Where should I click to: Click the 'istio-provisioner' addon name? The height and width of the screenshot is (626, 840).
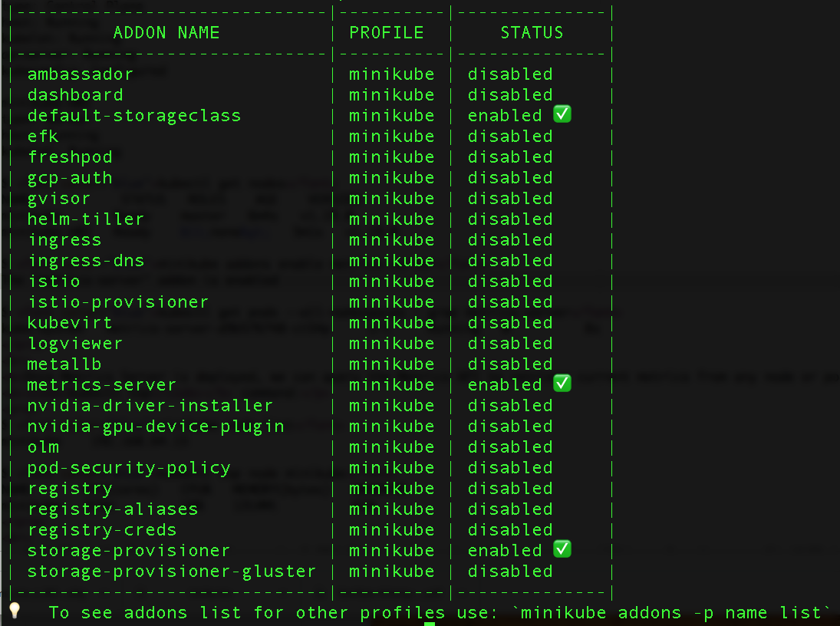point(118,302)
